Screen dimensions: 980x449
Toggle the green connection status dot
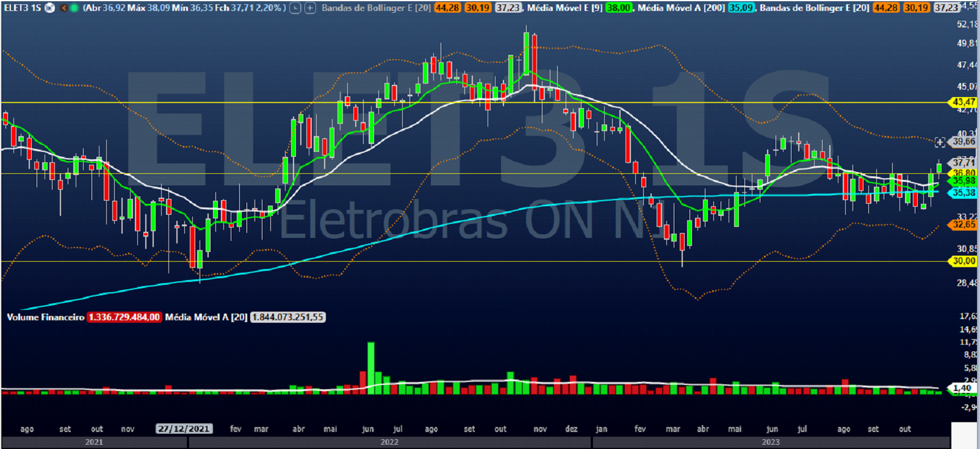(x=74, y=8)
